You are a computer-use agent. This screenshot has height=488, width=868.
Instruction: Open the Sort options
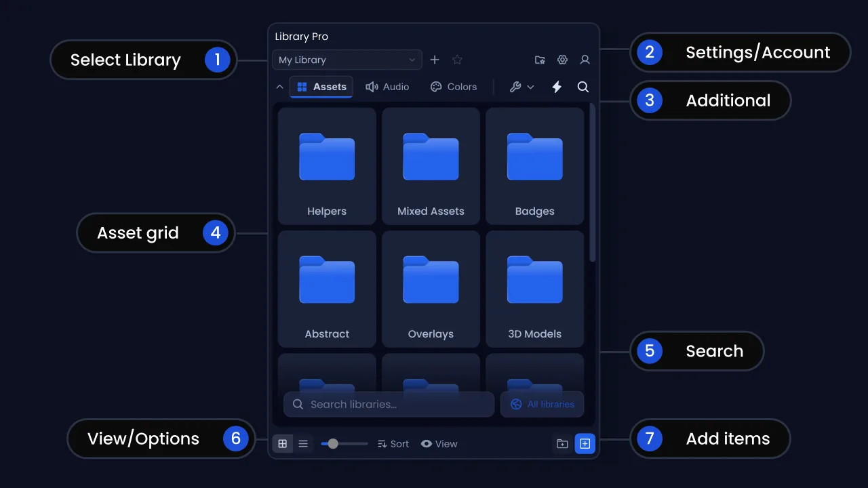click(393, 444)
